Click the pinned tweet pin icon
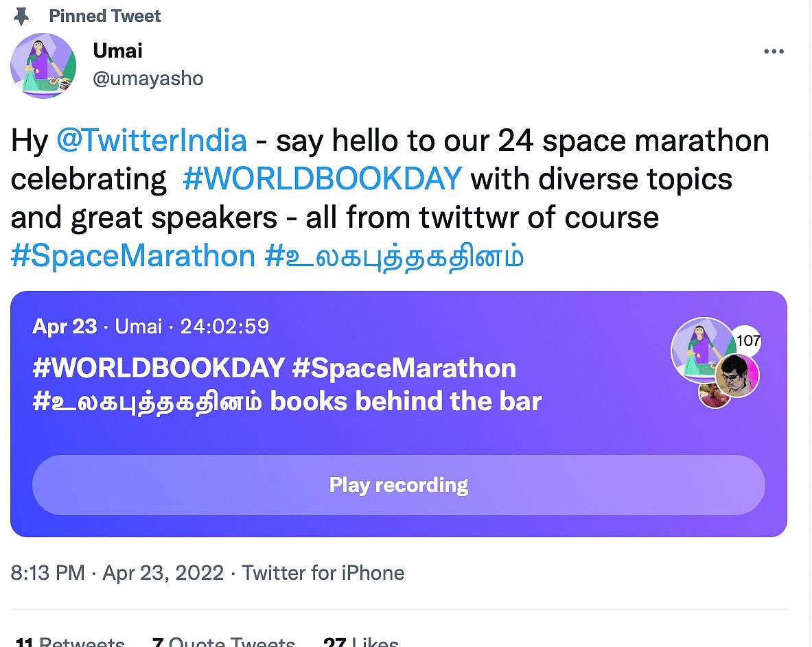 click(x=23, y=16)
